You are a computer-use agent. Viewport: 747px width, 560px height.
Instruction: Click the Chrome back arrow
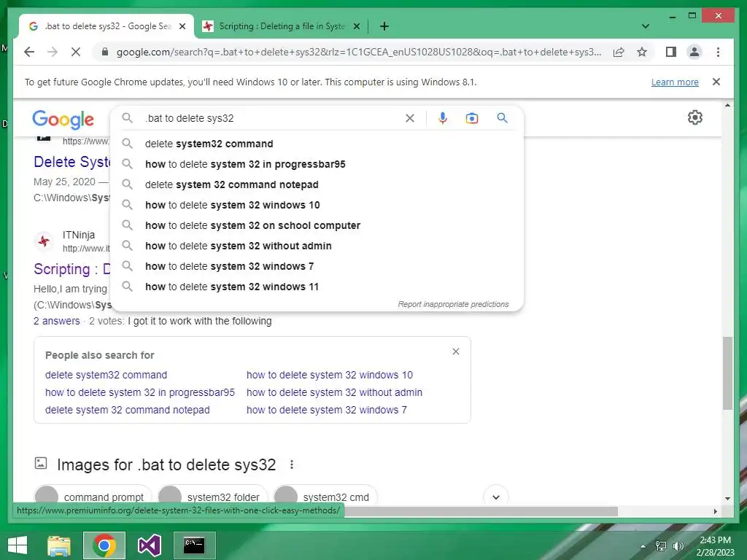click(x=29, y=52)
